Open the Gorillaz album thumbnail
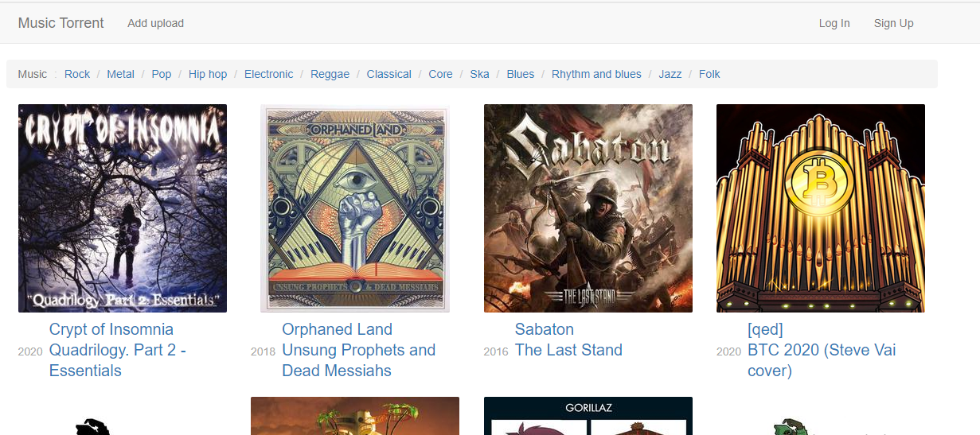Screen dimensions: 980x435 point(588,416)
